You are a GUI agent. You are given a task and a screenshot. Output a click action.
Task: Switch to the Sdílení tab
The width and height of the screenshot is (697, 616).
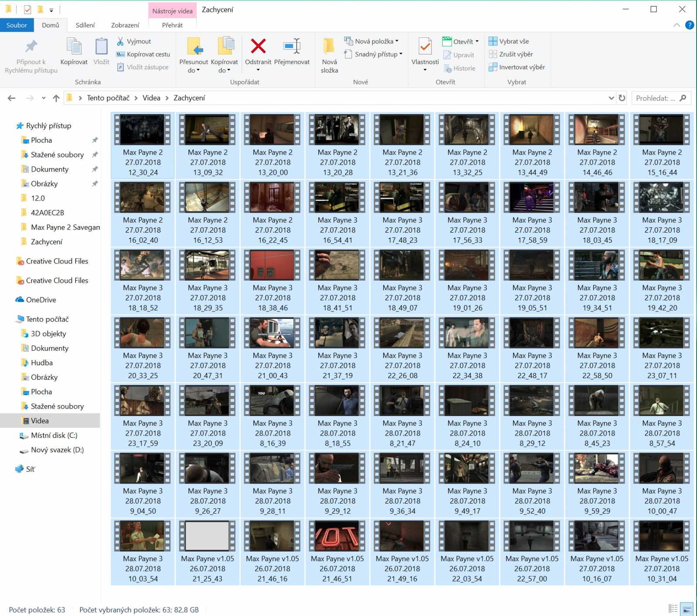(x=85, y=25)
